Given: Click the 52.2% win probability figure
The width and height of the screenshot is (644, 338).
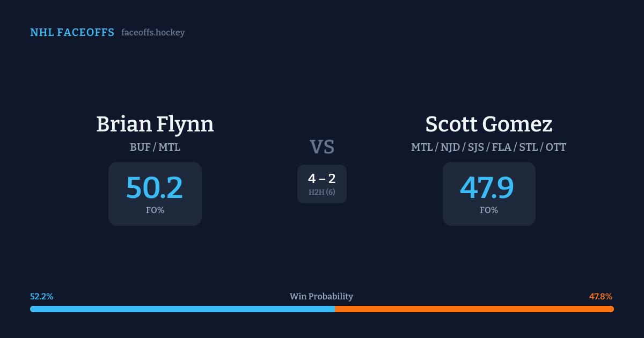Looking at the screenshot, I should click(42, 296).
